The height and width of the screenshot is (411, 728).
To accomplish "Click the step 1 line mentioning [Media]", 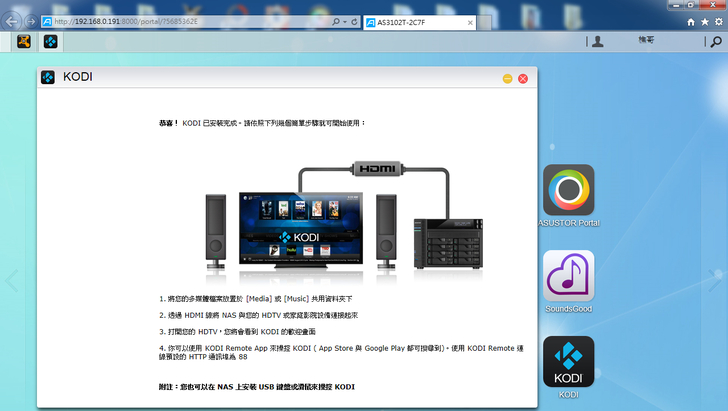I will click(255, 299).
